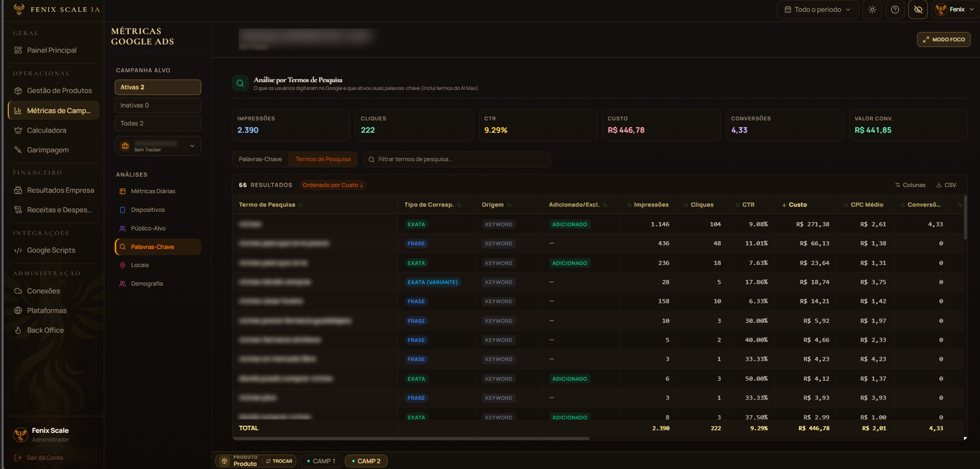
Task: Select the Dispositivos analysis
Action: click(x=148, y=210)
